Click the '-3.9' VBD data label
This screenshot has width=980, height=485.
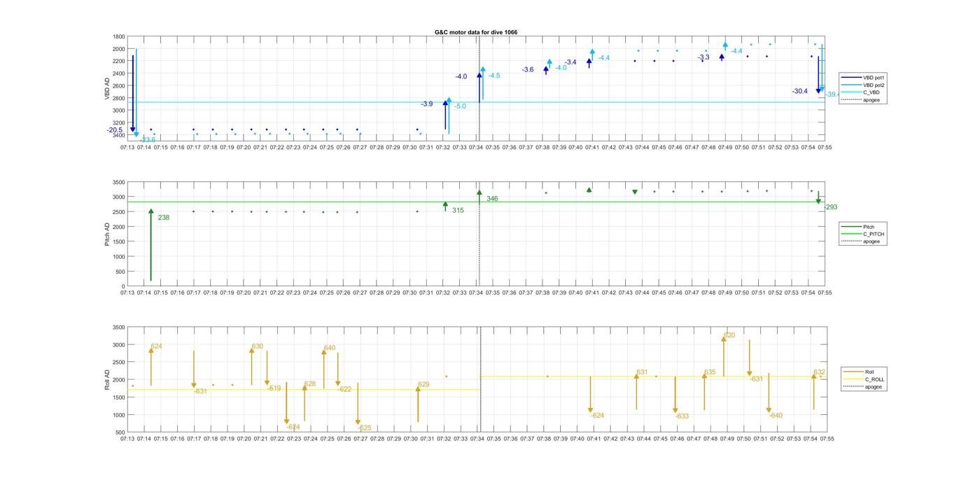pyautogui.click(x=427, y=104)
